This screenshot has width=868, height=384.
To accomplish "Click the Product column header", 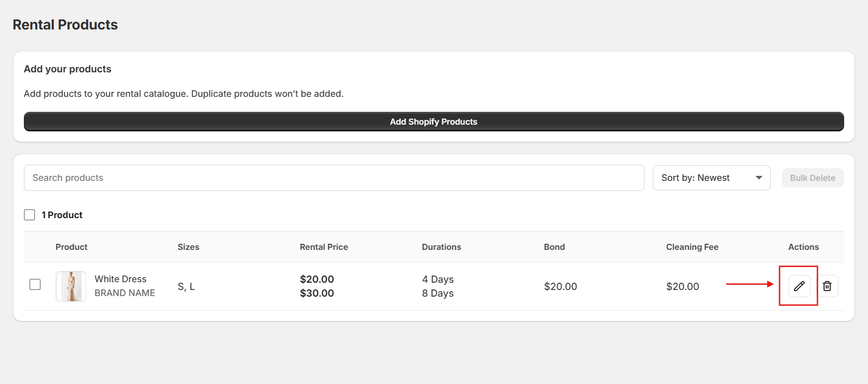I will tap(72, 247).
